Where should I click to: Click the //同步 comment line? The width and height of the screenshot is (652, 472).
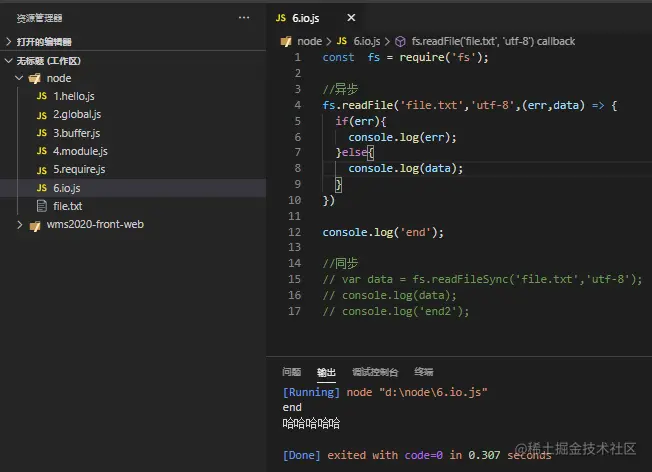point(340,263)
